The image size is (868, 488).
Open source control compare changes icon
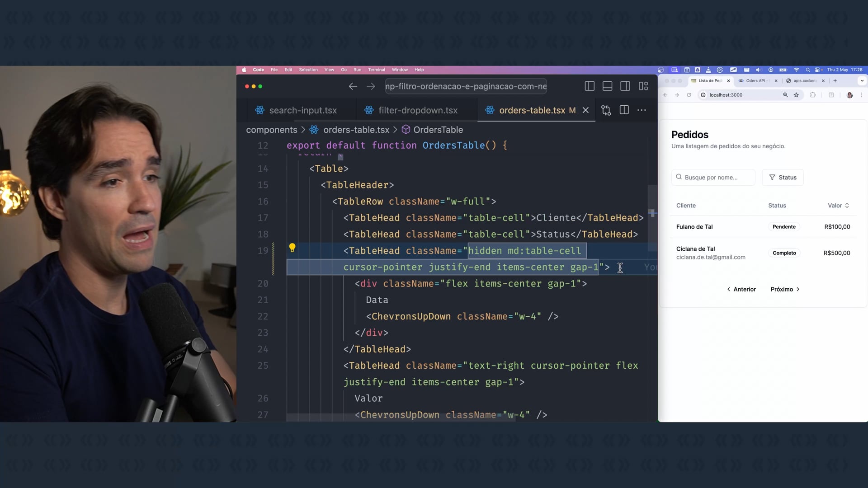coord(606,110)
